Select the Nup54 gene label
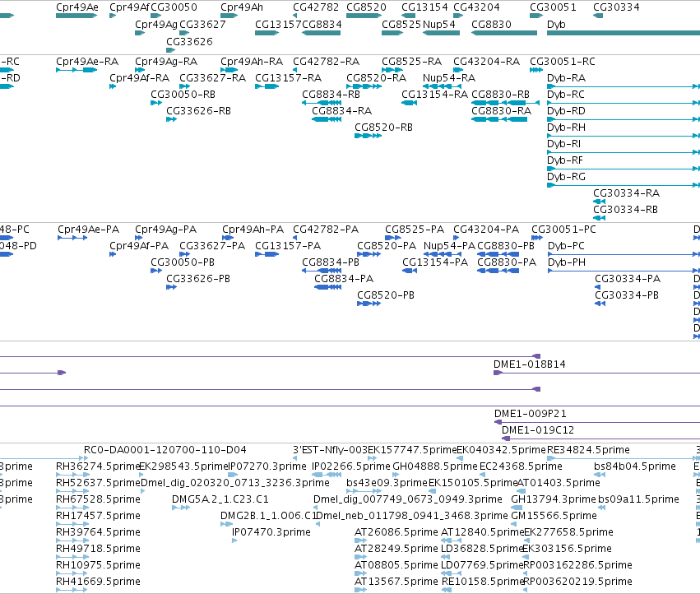The image size is (700, 594). pyautogui.click(x=439, y=25)
